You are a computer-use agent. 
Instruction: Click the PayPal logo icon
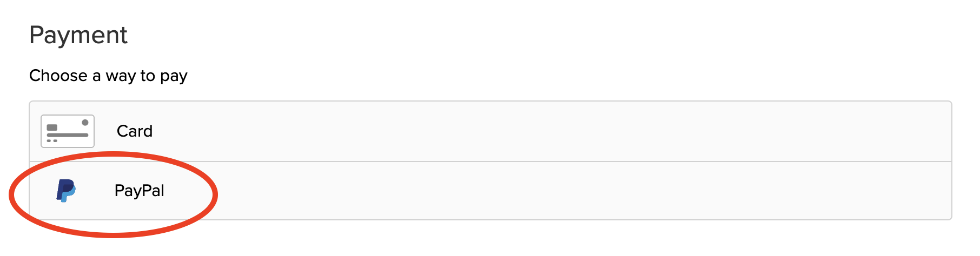click(x=66, y=191)
